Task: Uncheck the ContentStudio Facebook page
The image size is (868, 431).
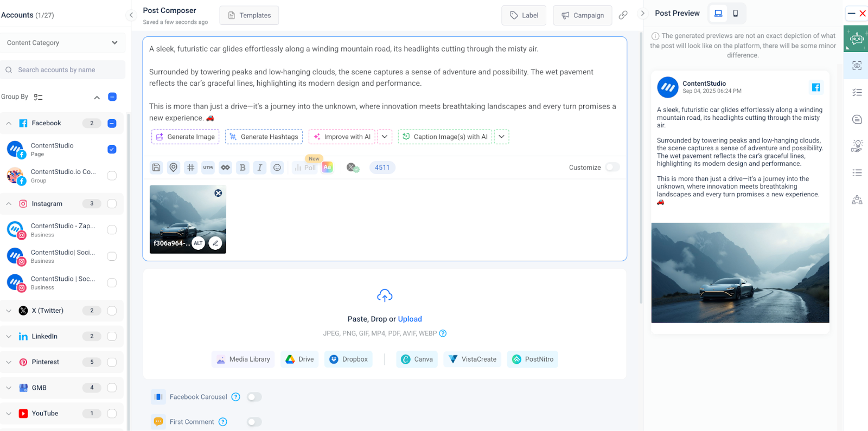Action: tap(112, 150)
